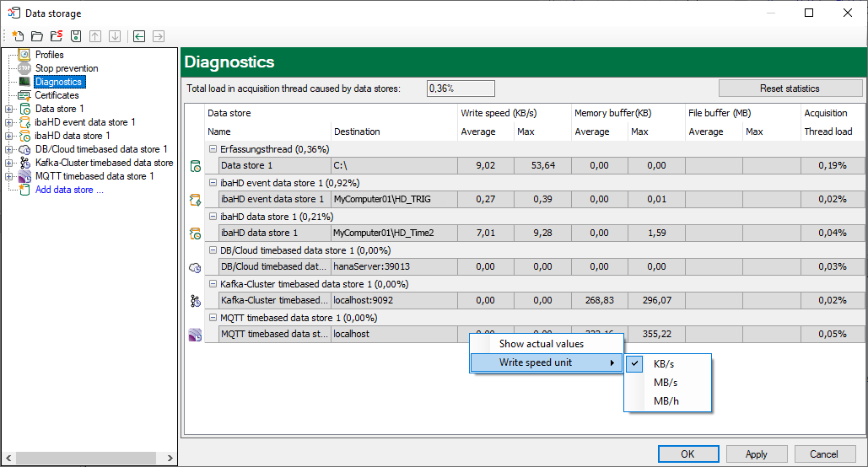This screenshot has height=467, width=868.
Task: Click the Stop prevention icon in tree
Action: (24, 68)
